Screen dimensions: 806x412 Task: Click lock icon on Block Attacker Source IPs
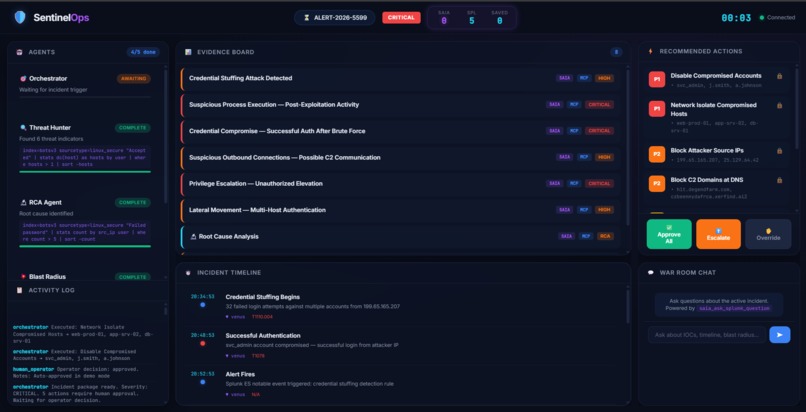(779, 151)
